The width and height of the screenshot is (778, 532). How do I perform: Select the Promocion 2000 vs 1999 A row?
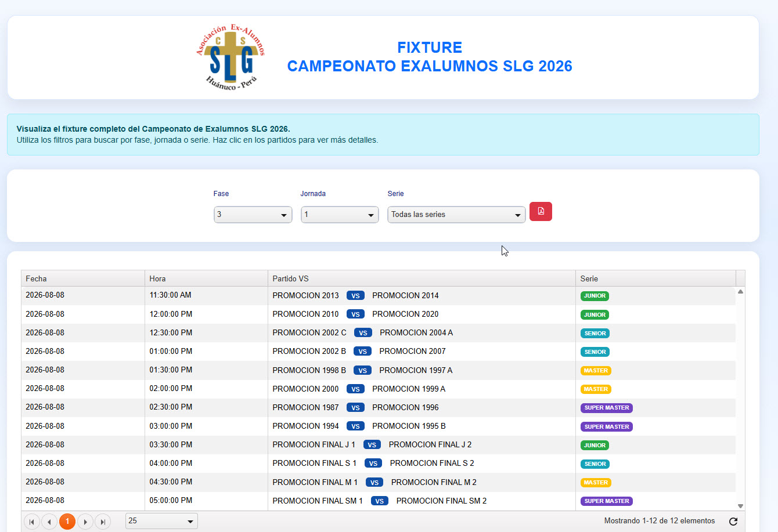click(379, 389)
